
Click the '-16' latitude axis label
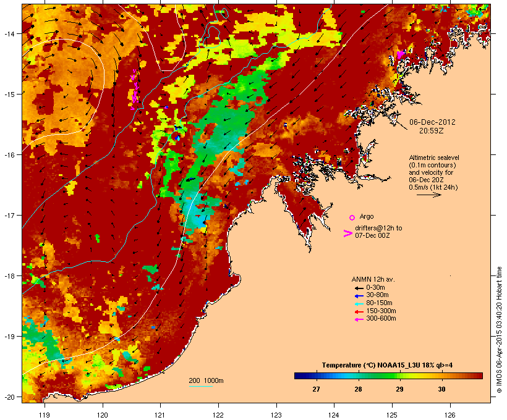tap(9, 155)
